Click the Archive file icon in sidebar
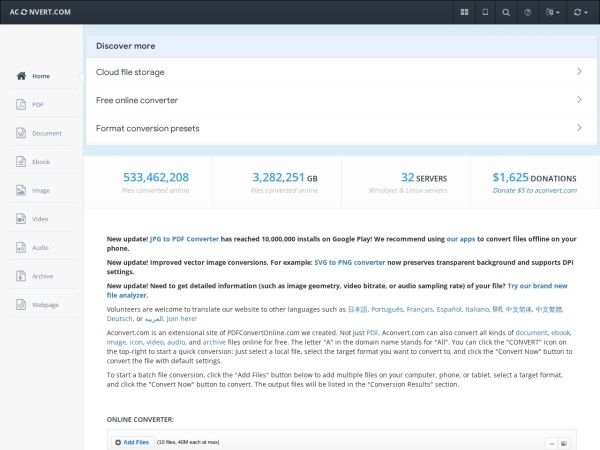Image resolution: width=600 pixels, height=450 pixels. (21, 276)
